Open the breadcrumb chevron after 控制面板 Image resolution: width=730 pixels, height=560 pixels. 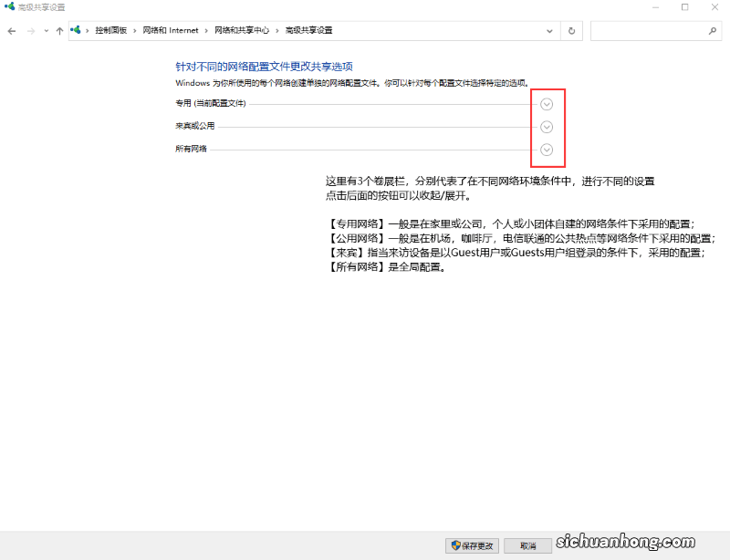click(x=136, y=30)
